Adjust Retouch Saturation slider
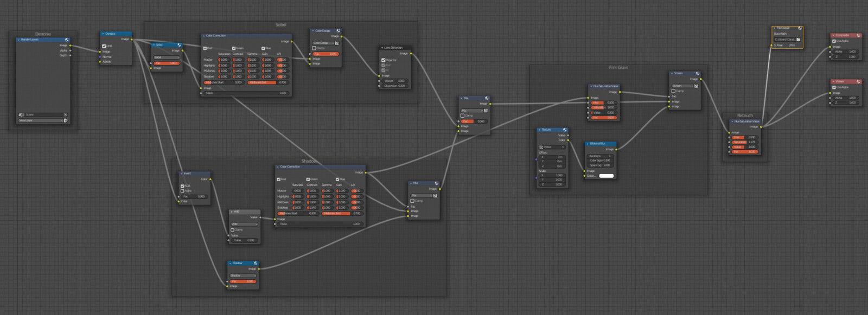The width and height of the screenshot is (868, 315). click(744, 142)
